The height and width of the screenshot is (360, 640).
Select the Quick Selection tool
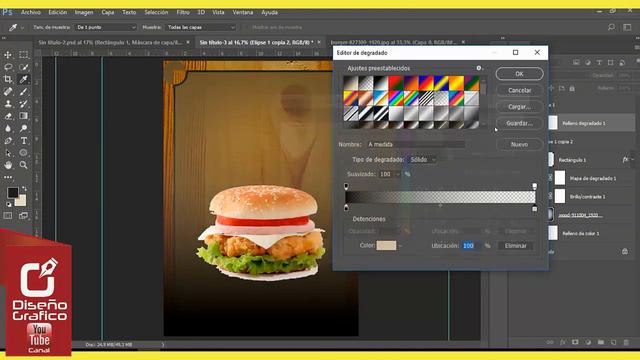(x=24, y=67)
